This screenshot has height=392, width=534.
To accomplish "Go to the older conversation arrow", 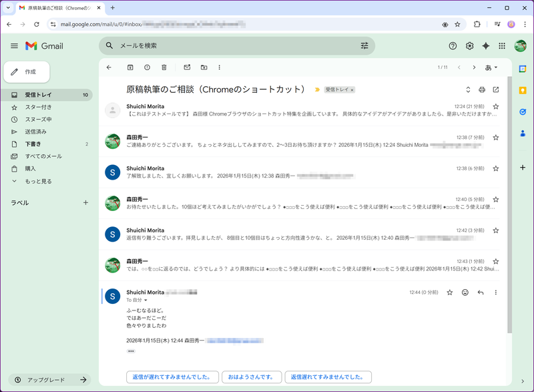I will (474, 67).
